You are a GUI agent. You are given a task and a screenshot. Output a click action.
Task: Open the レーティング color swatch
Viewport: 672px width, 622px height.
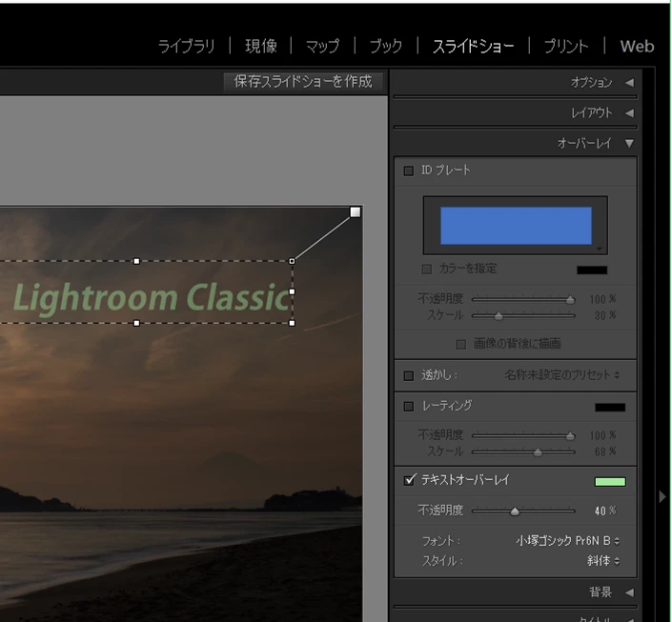click(x=610, y=408)
